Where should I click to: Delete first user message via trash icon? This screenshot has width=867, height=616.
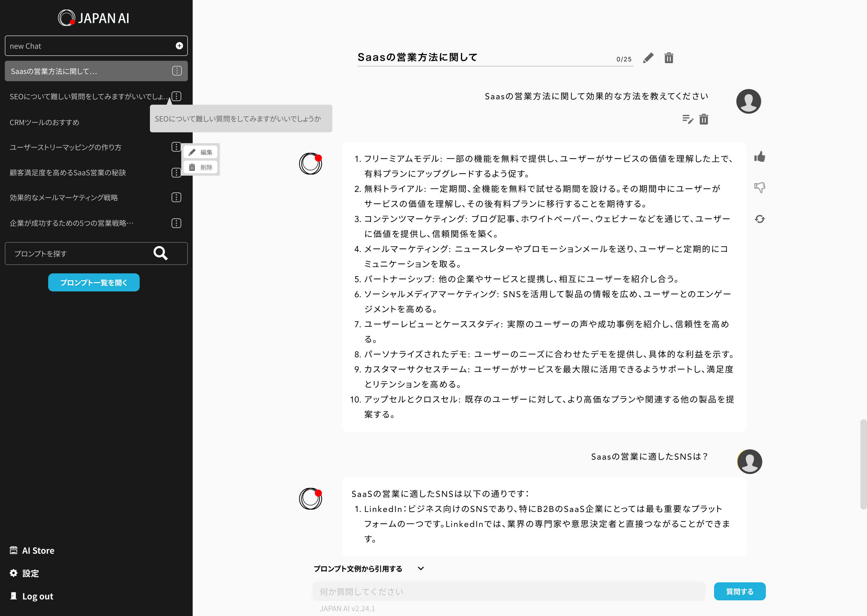tap(704, 119)
